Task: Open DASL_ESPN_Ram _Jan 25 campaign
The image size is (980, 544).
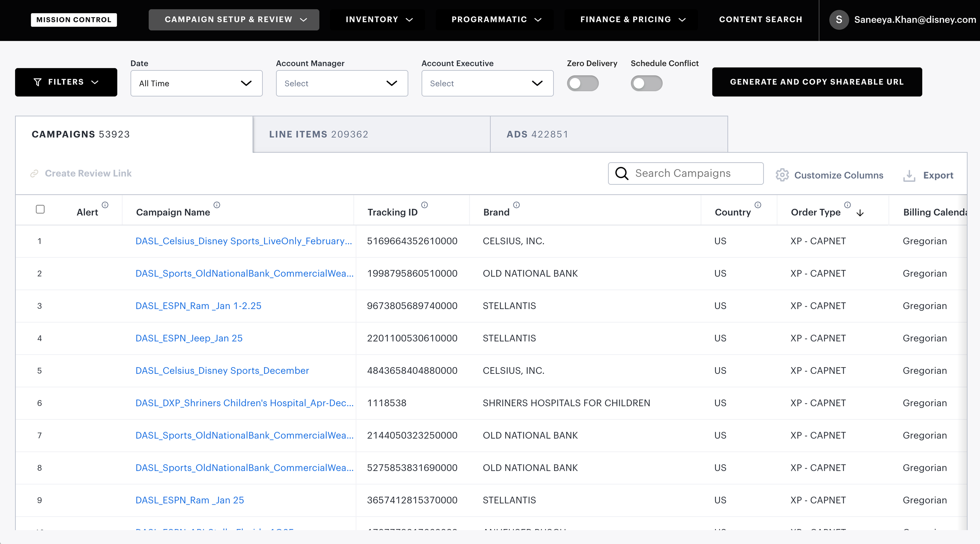Action: (189, 500)
